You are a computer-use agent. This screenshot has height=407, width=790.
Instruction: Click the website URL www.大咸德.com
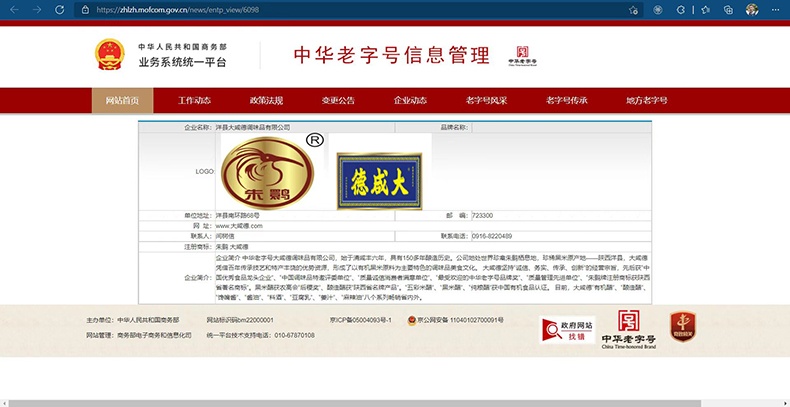point(239,226)
